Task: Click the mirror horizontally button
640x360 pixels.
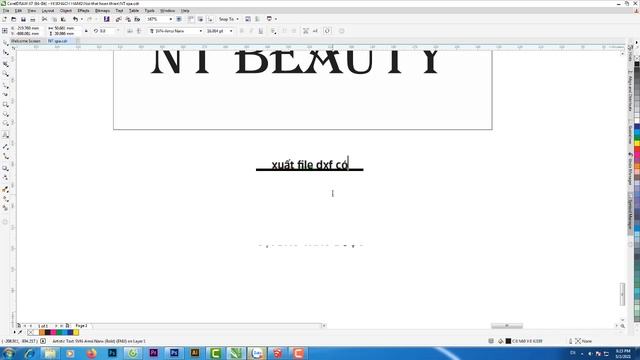Action: coord(130,31)
